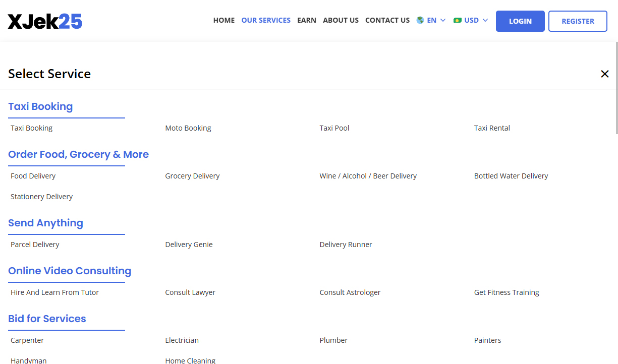Image resolution: width=618 pixels, height=364 pixels.
Task: Choose Consult Astrologer service
Action: pos(350,292)
